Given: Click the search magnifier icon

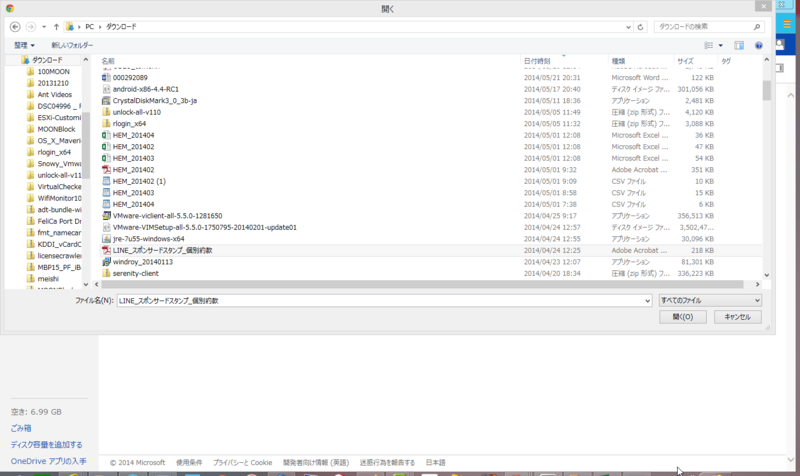Looking at the screenshot, I should pyautogui.click(x=757, y=27).
